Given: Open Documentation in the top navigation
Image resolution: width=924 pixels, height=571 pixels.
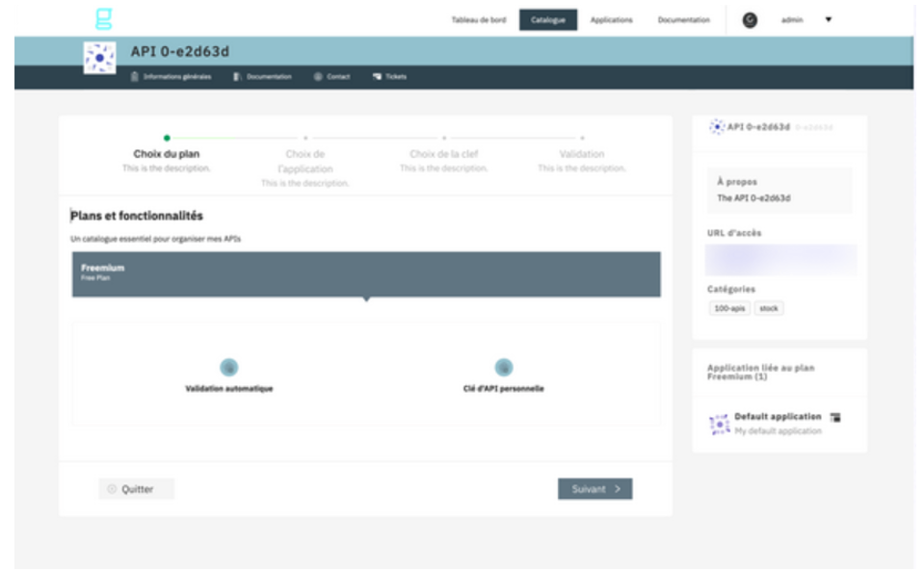Looking at the screenshot, I should [x=683, y=20].
